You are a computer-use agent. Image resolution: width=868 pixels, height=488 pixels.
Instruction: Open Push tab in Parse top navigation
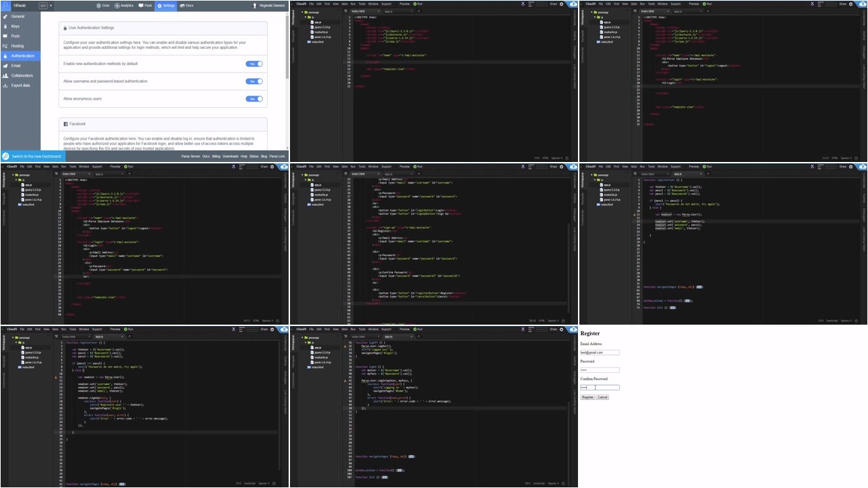click(146, 5)
